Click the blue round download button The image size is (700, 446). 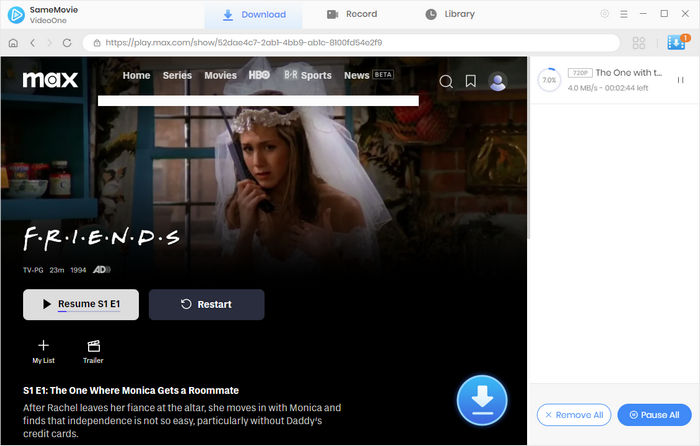point(482,400)
